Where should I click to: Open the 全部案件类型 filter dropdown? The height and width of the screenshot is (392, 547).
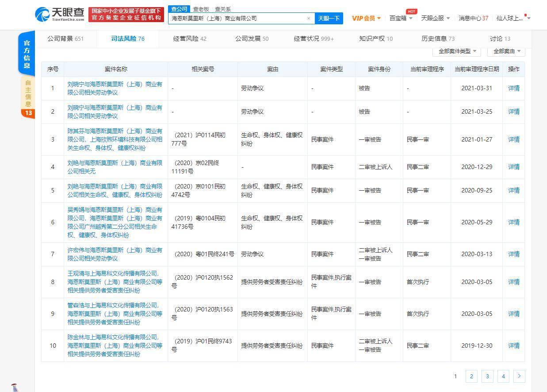coord(457,51)
